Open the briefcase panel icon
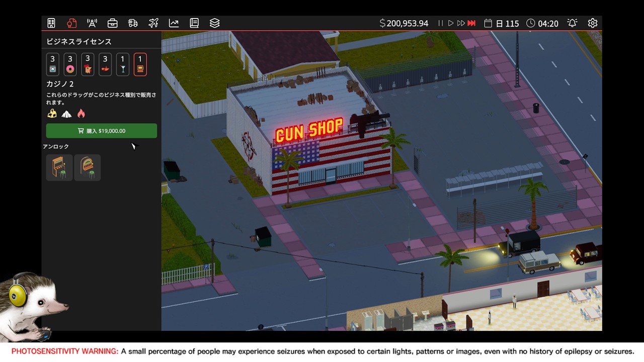This screenshot has height=362, width=644. point(113,23)
